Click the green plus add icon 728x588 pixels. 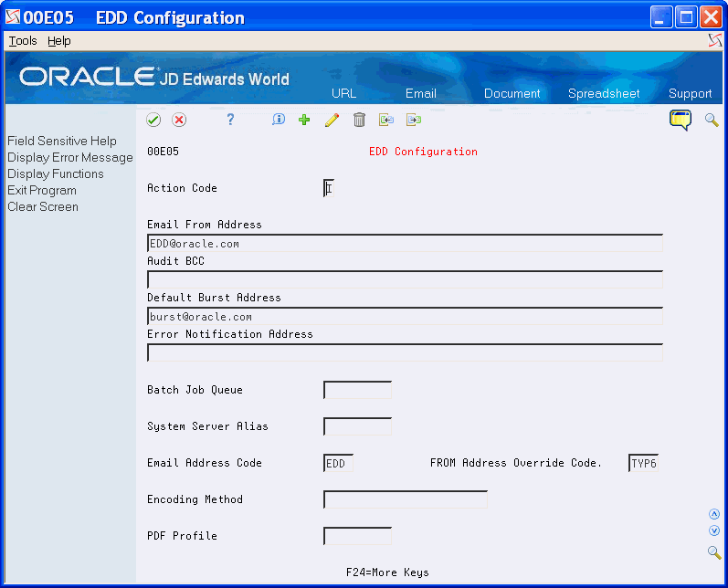pyautogui.click(x=304, y=120)
